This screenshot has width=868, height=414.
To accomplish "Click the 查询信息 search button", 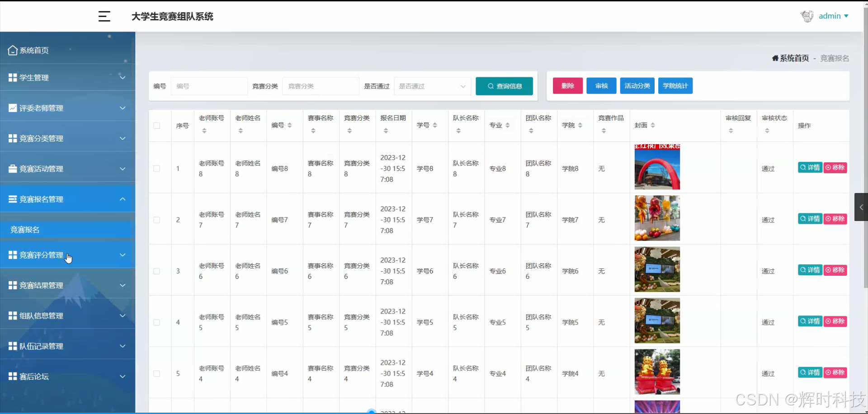I will pyautogui.click(x=504, y=86).
